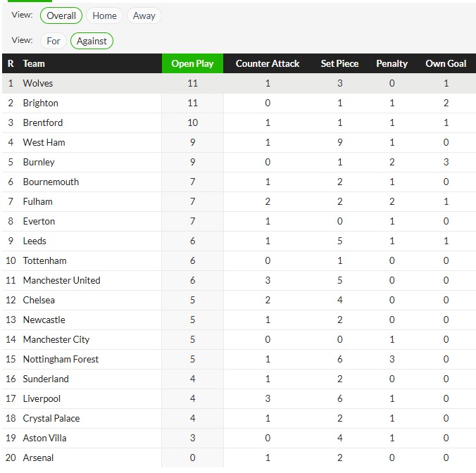The image size is (476, 473).
Task: Sort by Penalty column header
Action: pos(392,63)
